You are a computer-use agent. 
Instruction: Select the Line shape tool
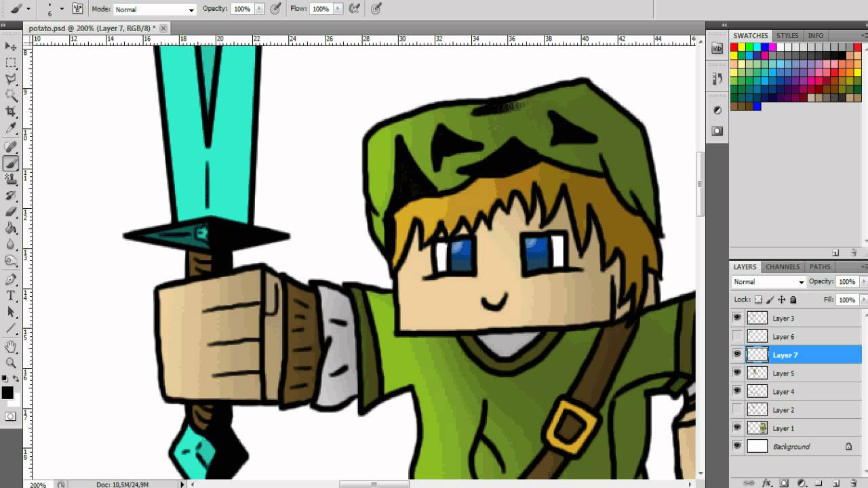11,329
